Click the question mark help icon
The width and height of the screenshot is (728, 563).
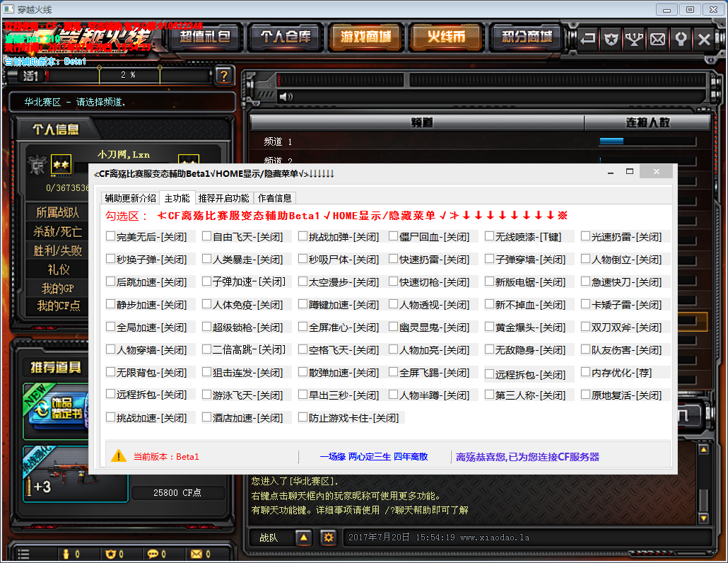(x=224, y=75)
